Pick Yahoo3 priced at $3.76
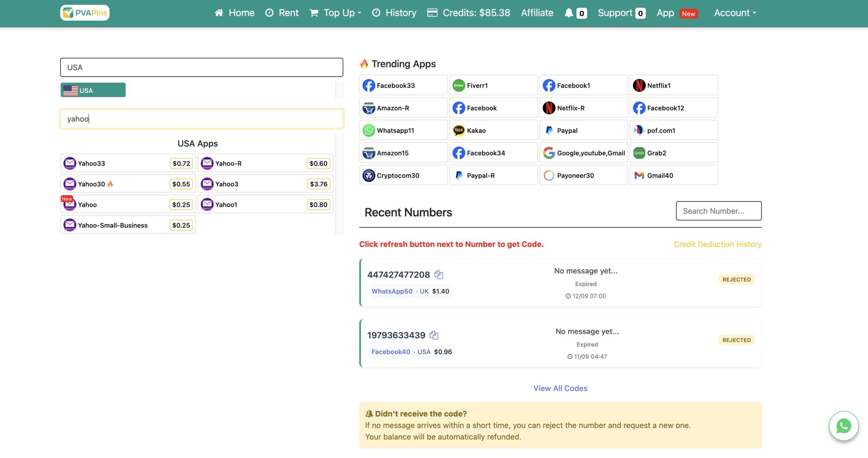Screen dimensions: 868x458 point(265,184)
